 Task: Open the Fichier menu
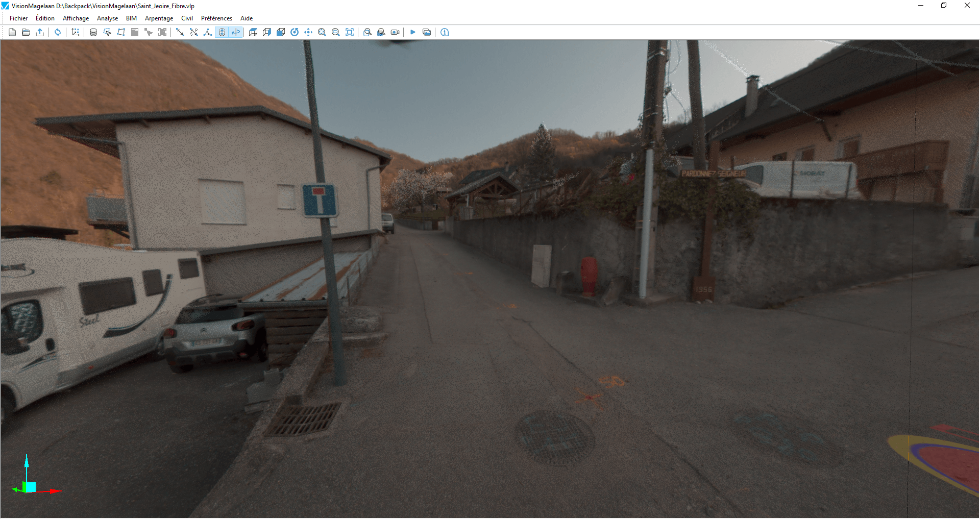pos(19,18)
